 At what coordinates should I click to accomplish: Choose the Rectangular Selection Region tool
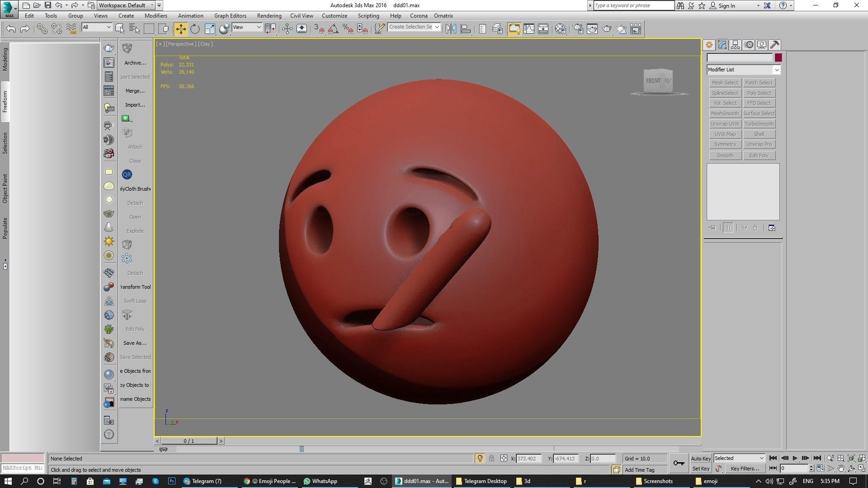click(x=149, y=29)
